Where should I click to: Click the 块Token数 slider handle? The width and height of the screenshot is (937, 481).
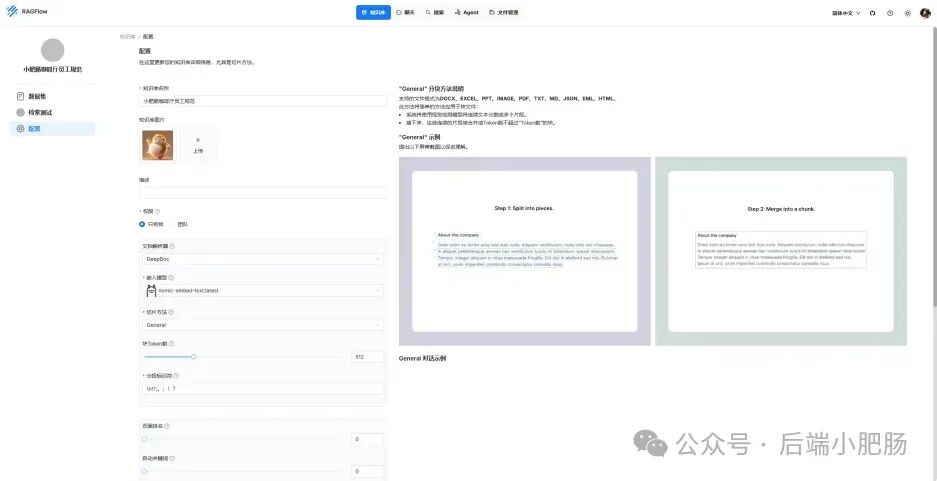(194, 357)
